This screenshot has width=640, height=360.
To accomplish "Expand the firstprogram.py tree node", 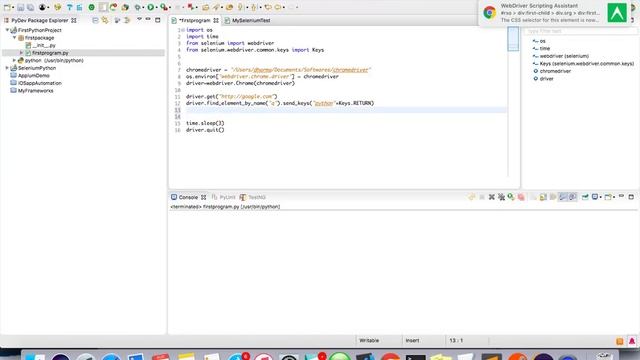I will (22, 53).
